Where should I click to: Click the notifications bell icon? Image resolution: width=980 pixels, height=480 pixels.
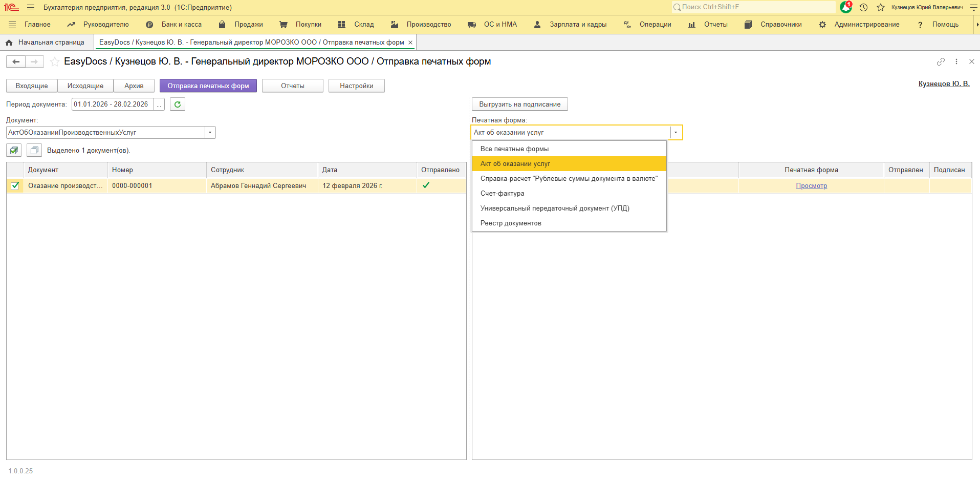pos(845,7)
